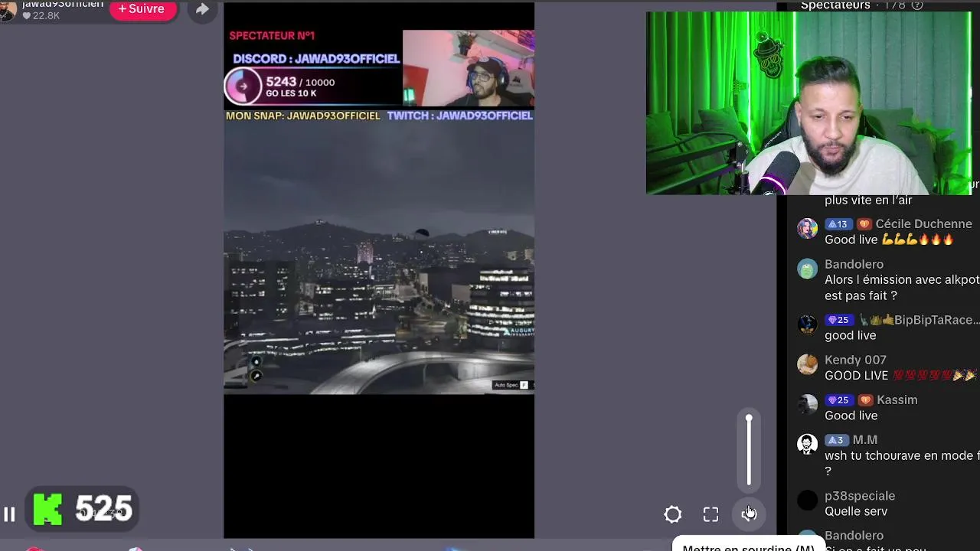This screenshot has height=551, width=980.
Task: Click Kendy 007's GOOD LIVE message
Action: click(x=900, y=376)
